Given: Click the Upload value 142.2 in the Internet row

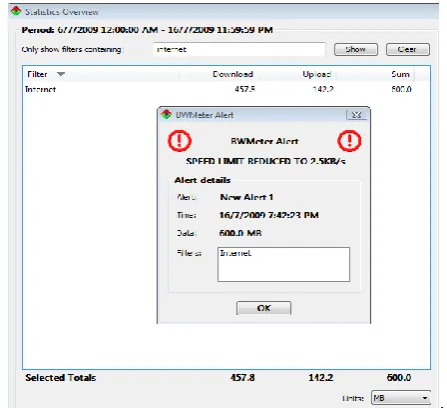Looking at the screenshot, I should coord(323,89).
